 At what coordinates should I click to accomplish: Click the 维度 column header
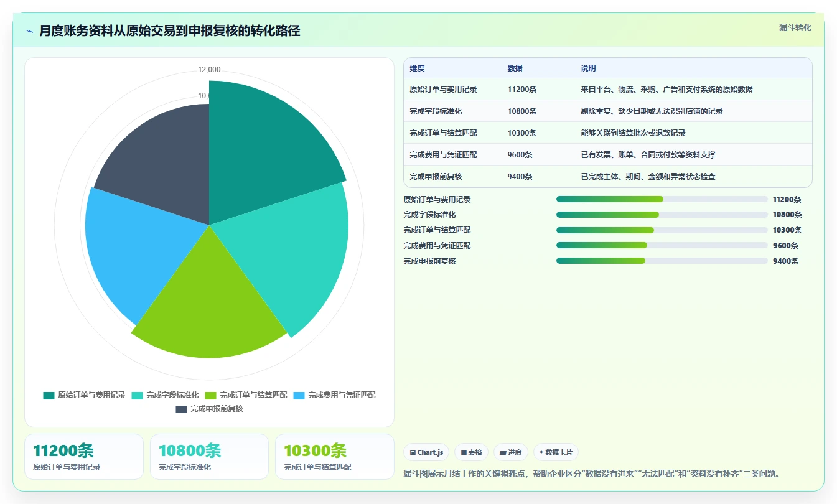click(417, 68)
